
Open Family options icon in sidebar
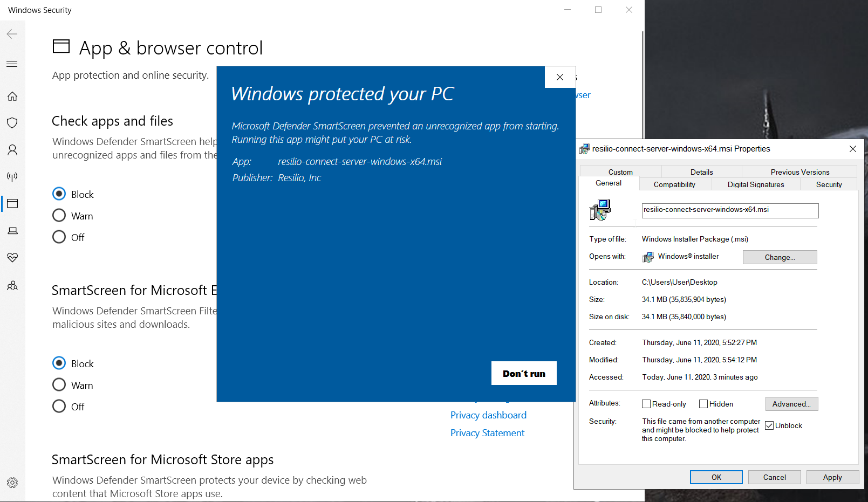[x=12, y=286]
